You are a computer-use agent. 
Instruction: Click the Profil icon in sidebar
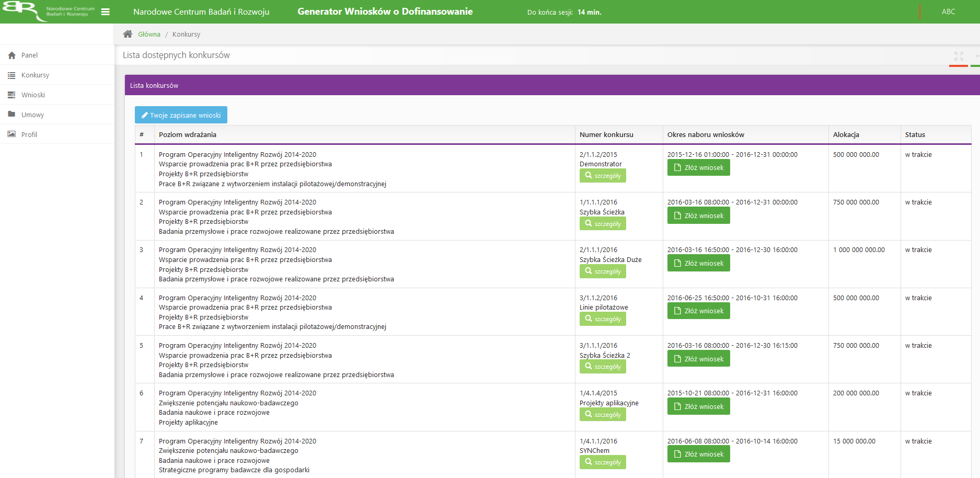(x=11, y=134)
